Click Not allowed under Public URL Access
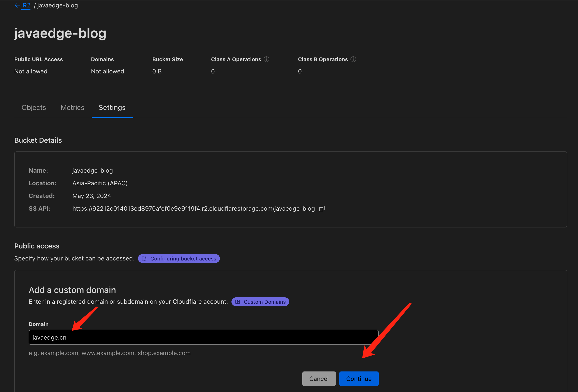 point(31,71)
